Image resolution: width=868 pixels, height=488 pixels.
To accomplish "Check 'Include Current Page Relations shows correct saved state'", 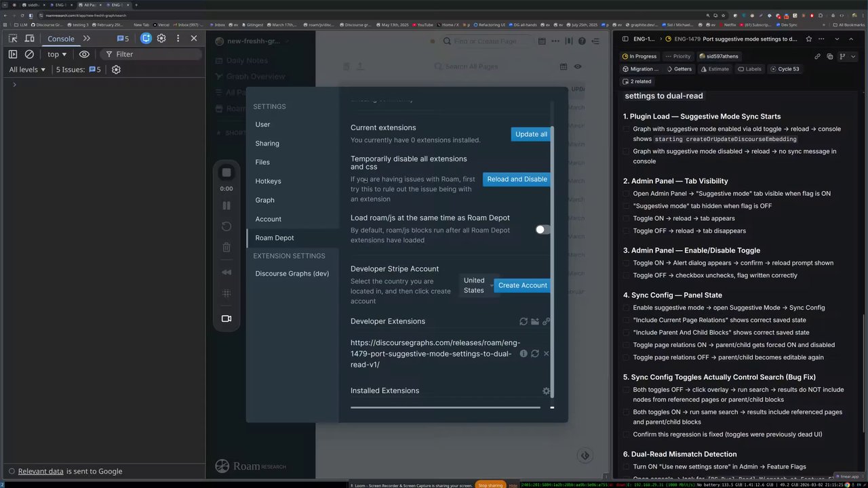I will tap(627, 320).
